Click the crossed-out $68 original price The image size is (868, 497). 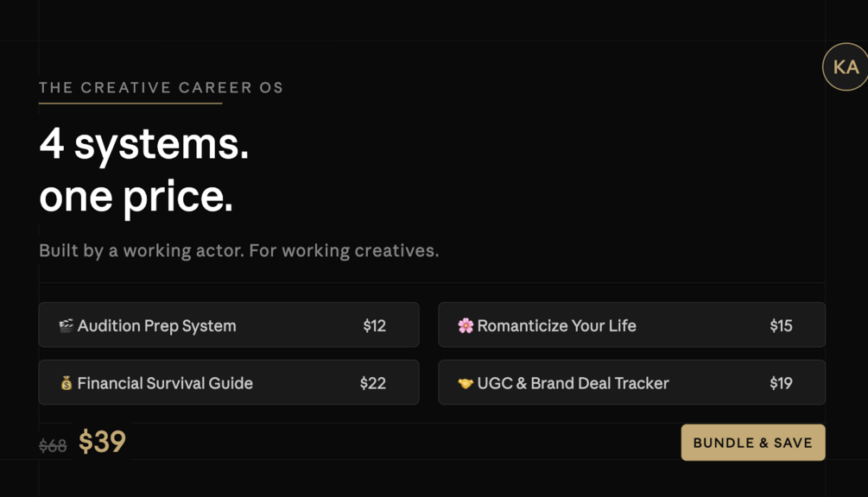click(53, 445)
